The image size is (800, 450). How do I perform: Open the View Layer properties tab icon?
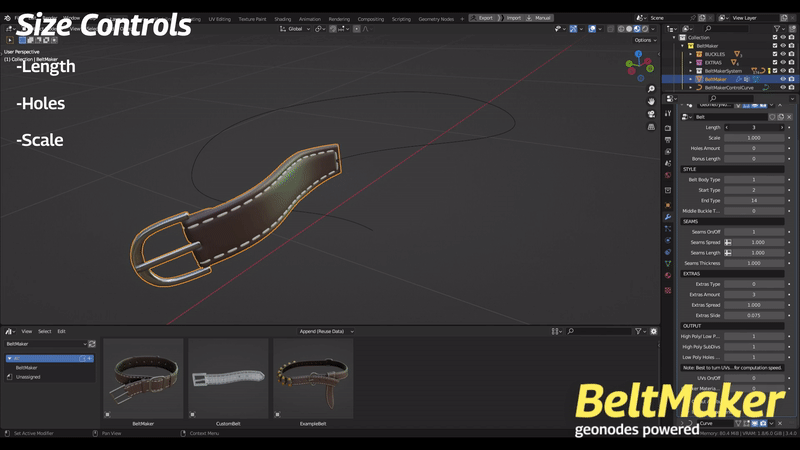click(x=668, y=152)
